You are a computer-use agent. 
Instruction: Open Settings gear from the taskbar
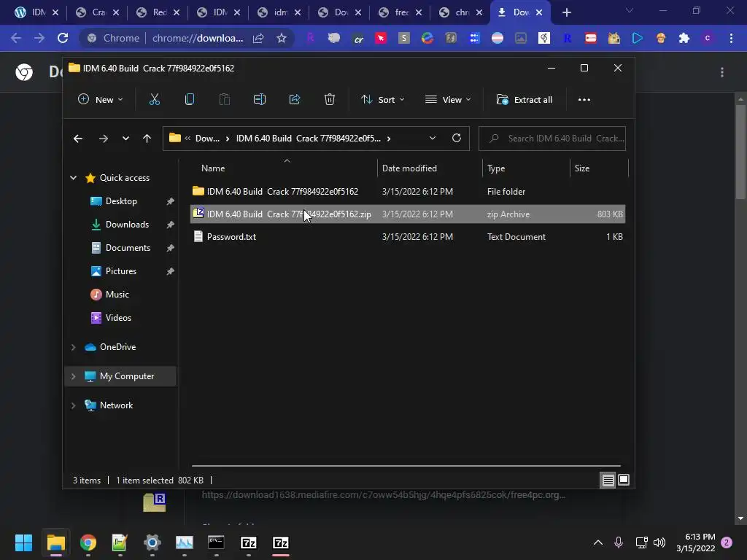[x=152, y=542]
